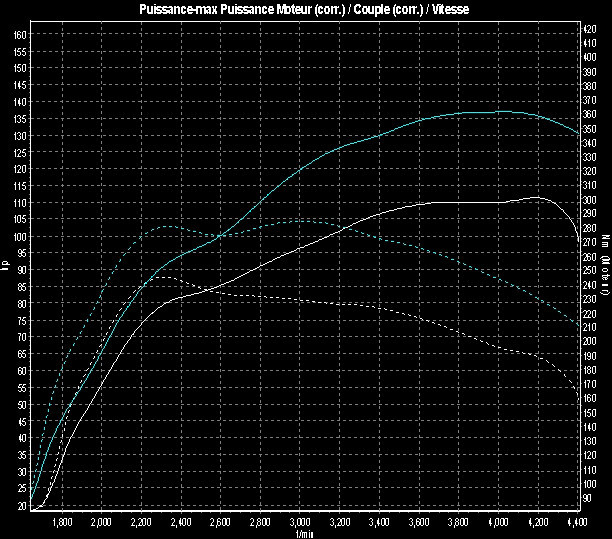Click the peak of solid cyan power curve
612x539 pixels.
coord(500,111)
